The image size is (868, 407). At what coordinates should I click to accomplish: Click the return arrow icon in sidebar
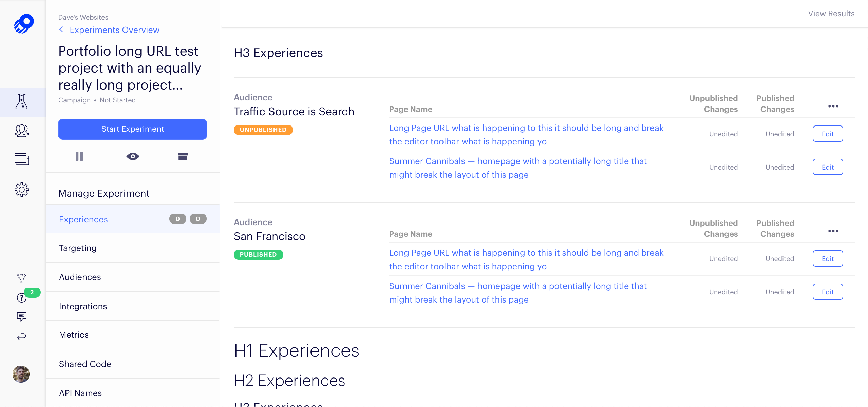[21, 336]
